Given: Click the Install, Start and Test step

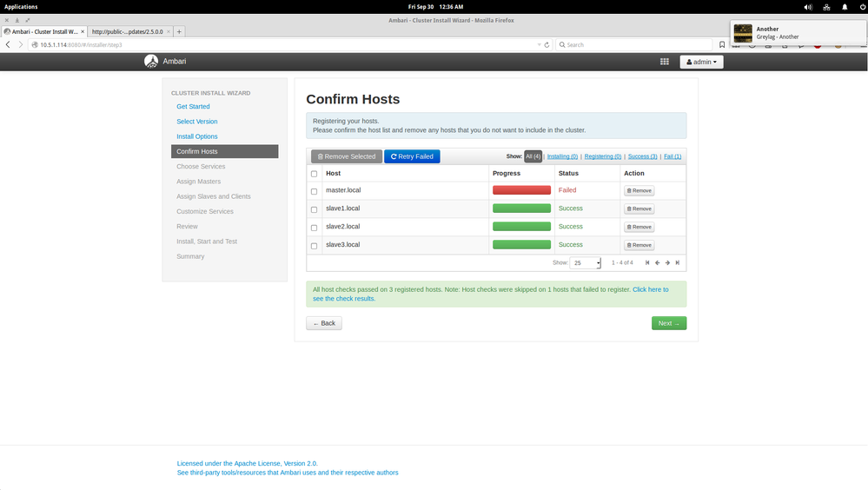Looking at the screenshot, I should [x=207, y=241].
